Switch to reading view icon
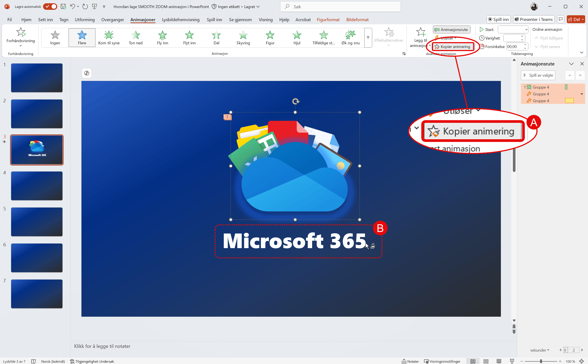The height and width of the screenshot is (364, 588). [499, 361]
